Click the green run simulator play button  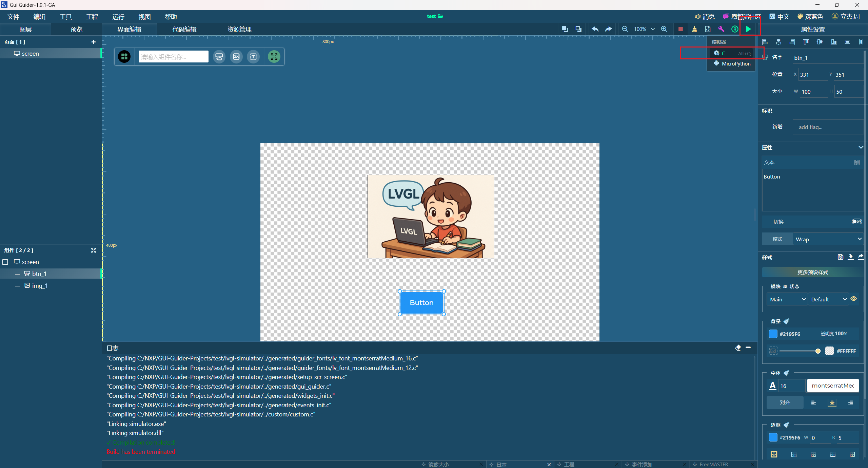point(748,29)
